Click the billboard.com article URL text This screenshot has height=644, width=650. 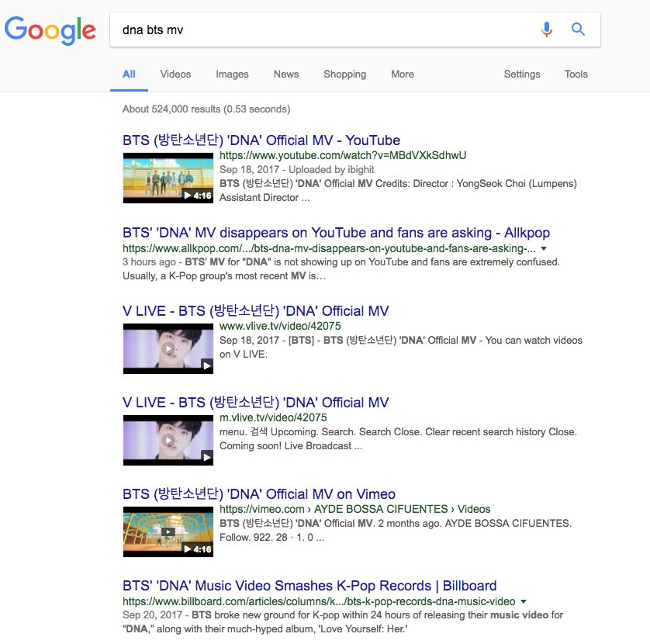(319, 601)
